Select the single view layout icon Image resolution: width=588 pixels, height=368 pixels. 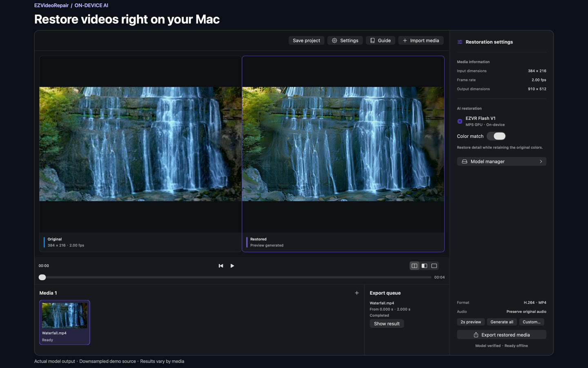pos(434,266)
